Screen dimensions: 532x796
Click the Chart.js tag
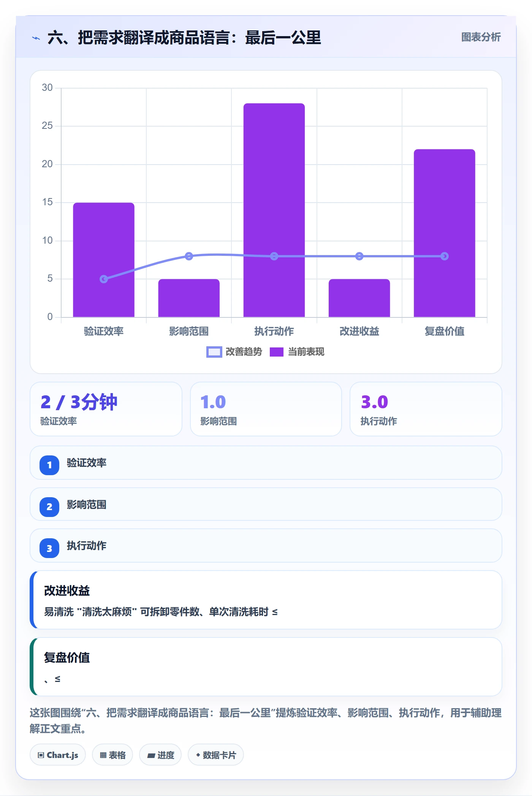58,755
